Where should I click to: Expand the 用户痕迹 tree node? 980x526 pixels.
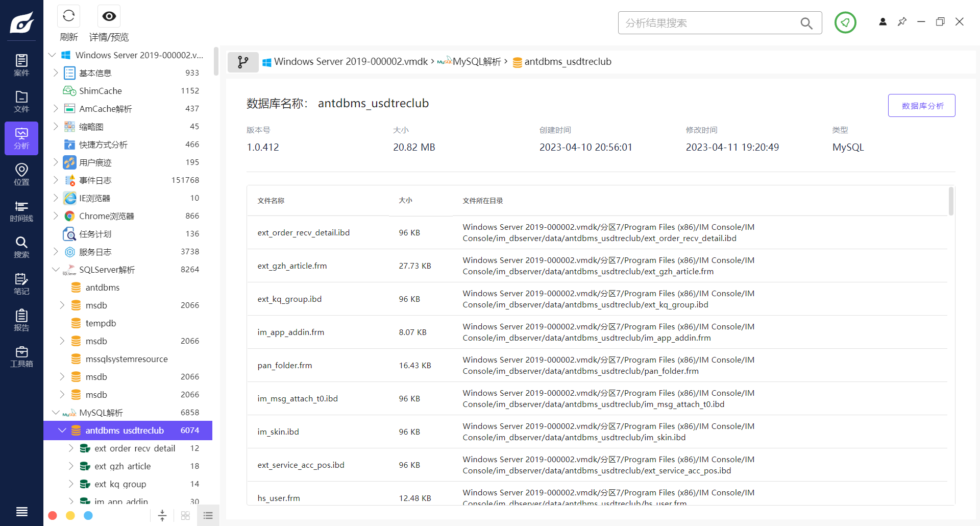pyautogui.click(x=56, y=162)
